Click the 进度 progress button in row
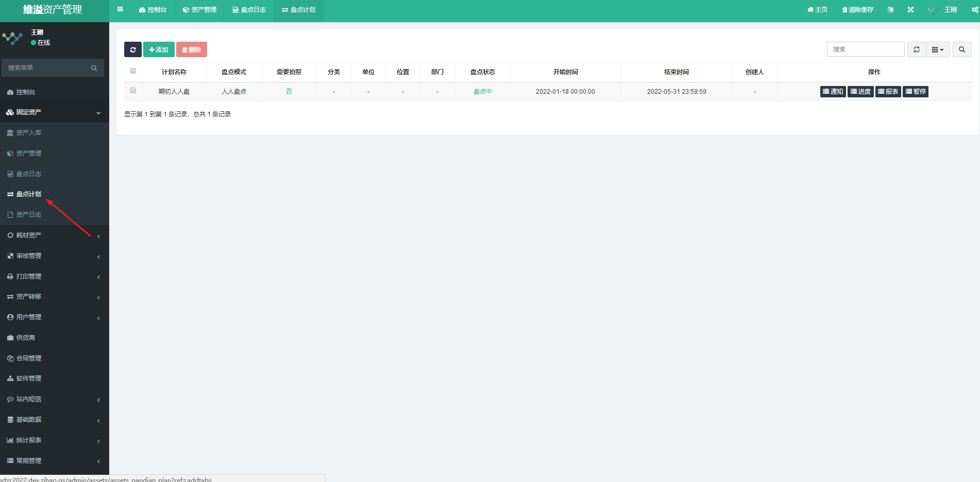The height and width of the screenshot is (482, 980). pyautogui.click(x=860, y=92)
